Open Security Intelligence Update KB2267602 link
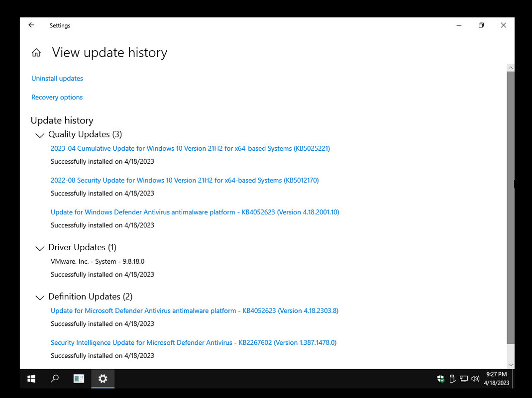Image resolution: width=532 pixels, height=398 pixels. 194,342
